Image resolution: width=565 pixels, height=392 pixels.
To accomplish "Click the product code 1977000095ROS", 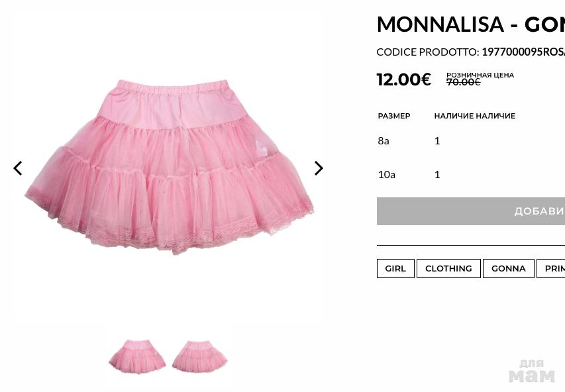I will tap(523, 52).
